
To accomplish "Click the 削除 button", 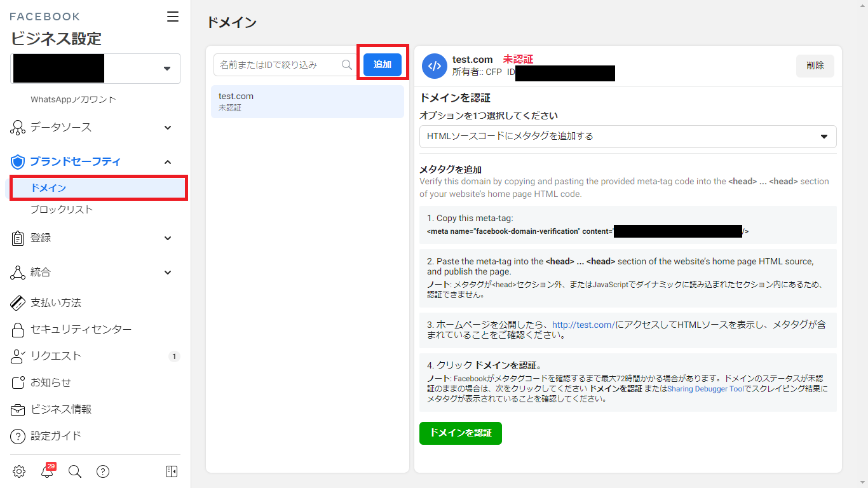I will click(x=815, y=65).
